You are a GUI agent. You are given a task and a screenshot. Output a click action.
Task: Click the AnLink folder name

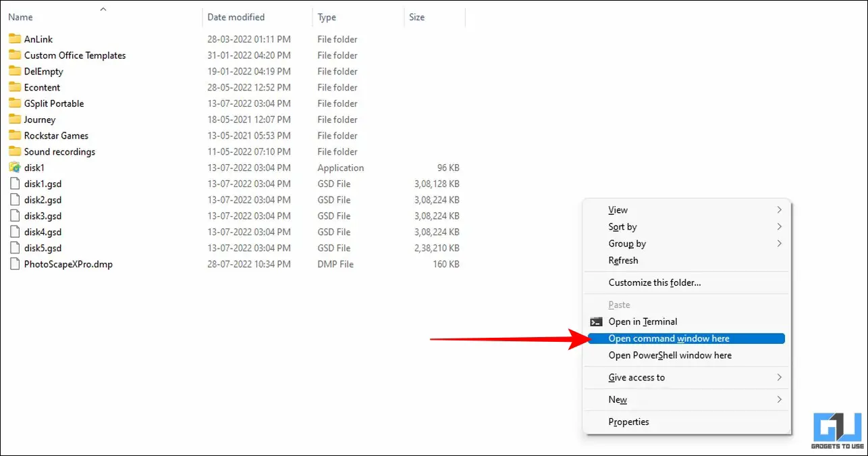[x=38, y=39]
